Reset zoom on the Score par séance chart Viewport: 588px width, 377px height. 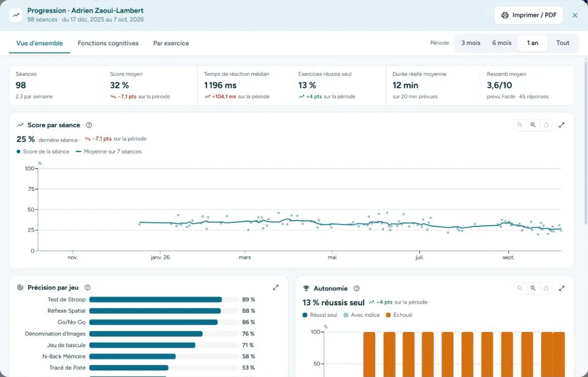pos(546,125)
